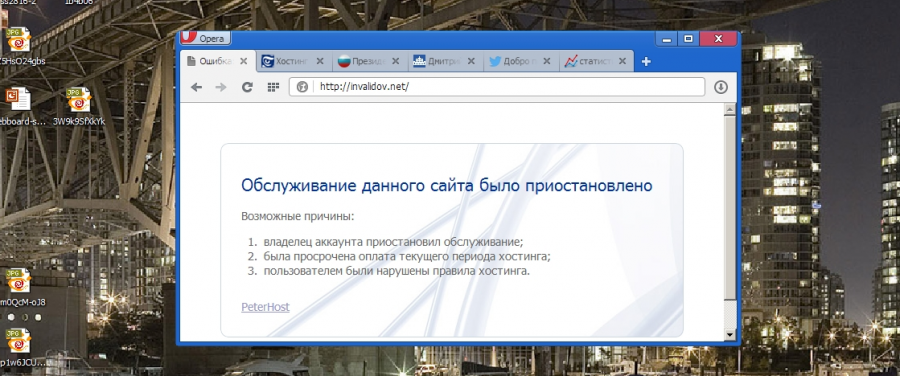
Task: Click the line владелец аккаунта приостановил обслуживание
Action: coord(394,242)
